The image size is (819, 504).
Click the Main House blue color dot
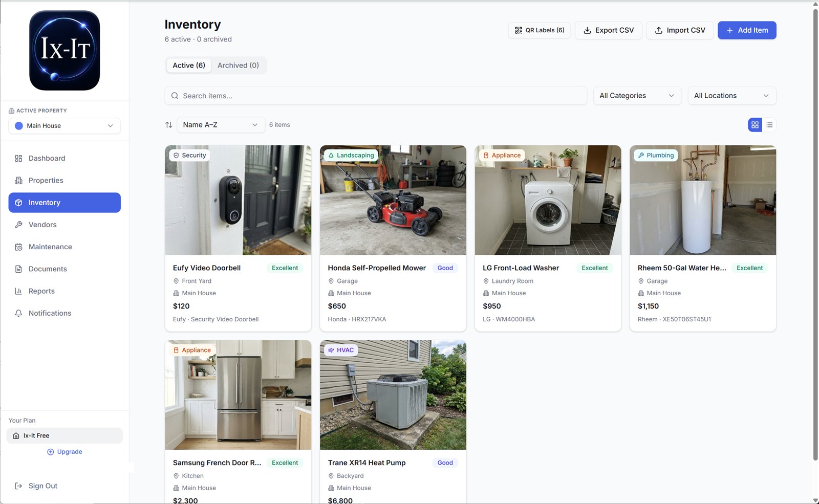(19, 126)
